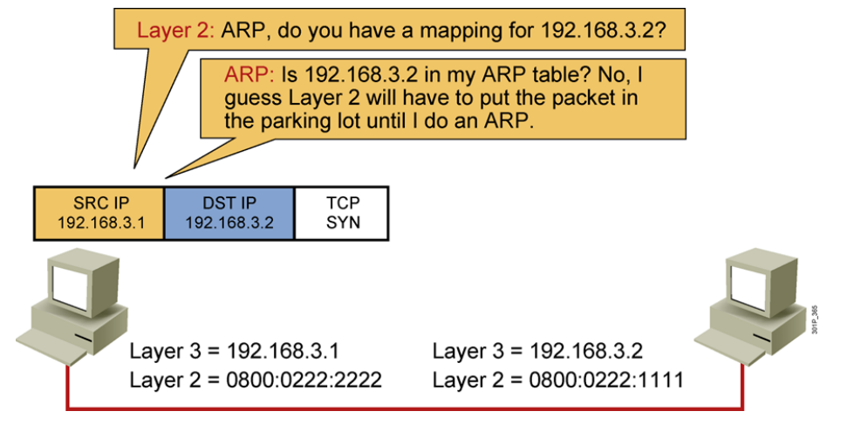
Task: Click the ARP table reply callout
Action: (x=443, y=98)
